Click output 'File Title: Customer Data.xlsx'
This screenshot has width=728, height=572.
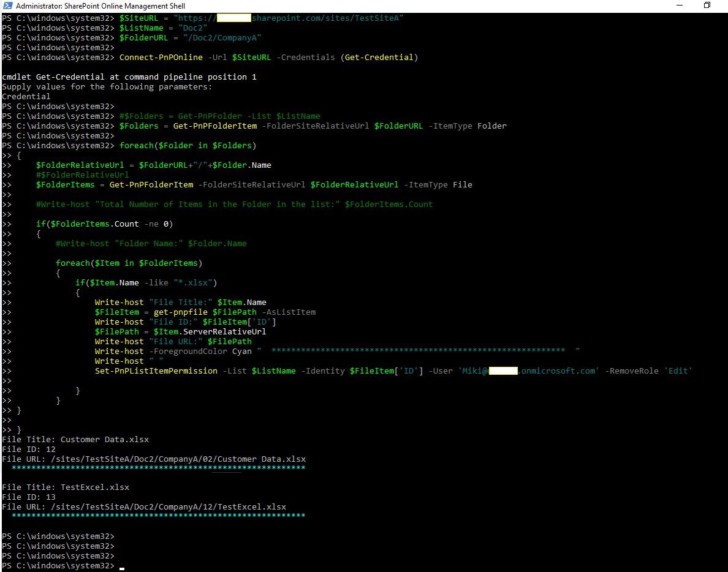(75, 439)
